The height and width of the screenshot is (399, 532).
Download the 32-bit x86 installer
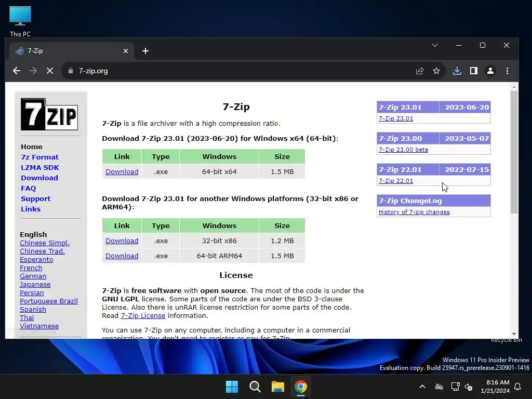122,241
